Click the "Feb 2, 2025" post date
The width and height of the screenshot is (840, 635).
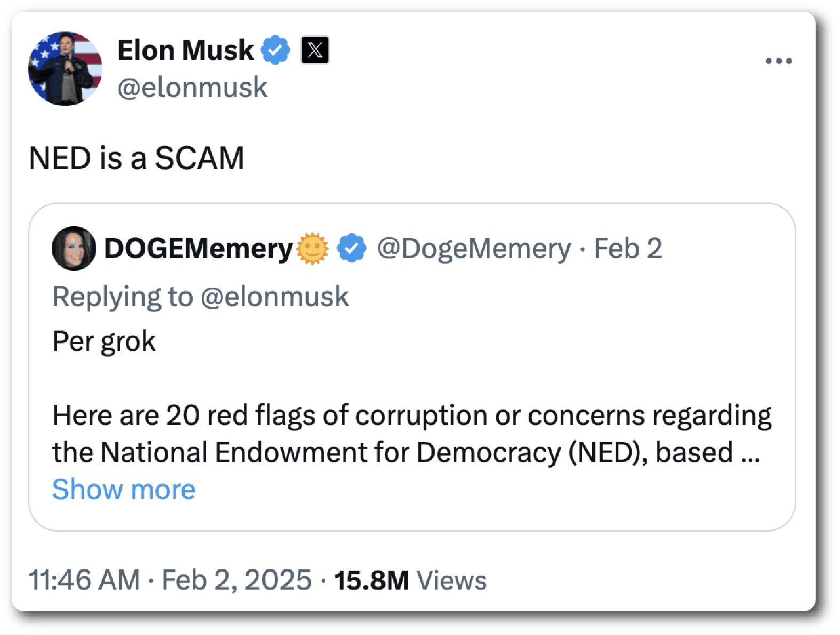pyautogui.click(x=237, y=580)
